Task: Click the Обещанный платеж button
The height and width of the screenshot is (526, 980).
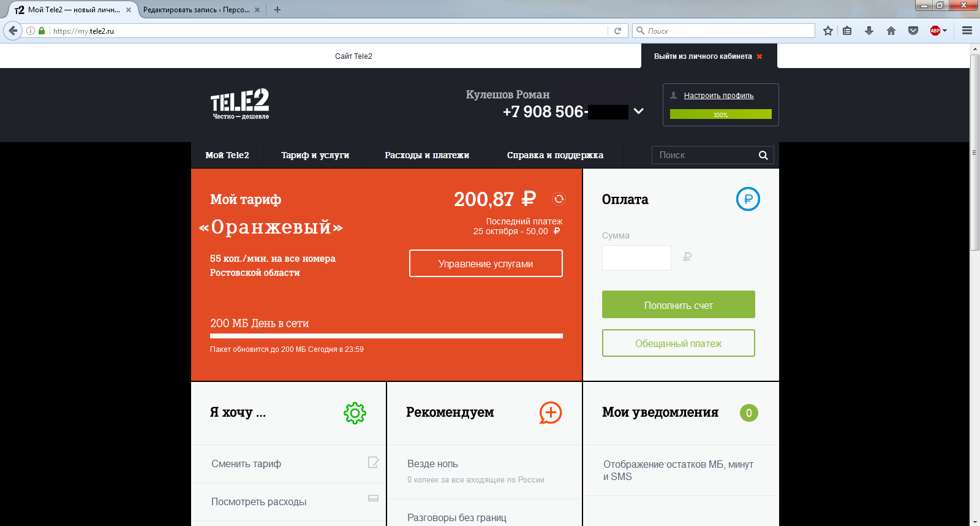Action: pos(678,343)
